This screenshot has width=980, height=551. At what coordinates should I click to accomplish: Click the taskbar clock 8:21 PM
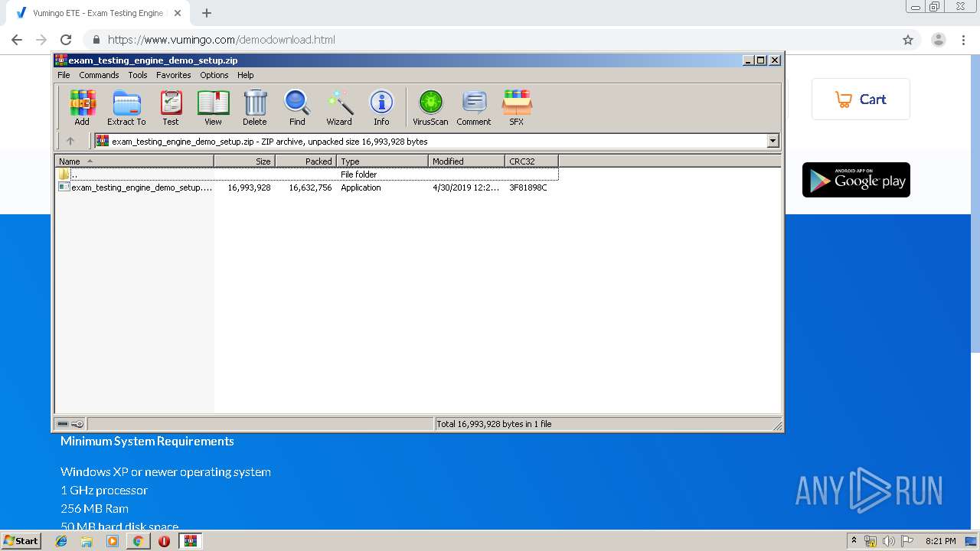click(940, 541)
